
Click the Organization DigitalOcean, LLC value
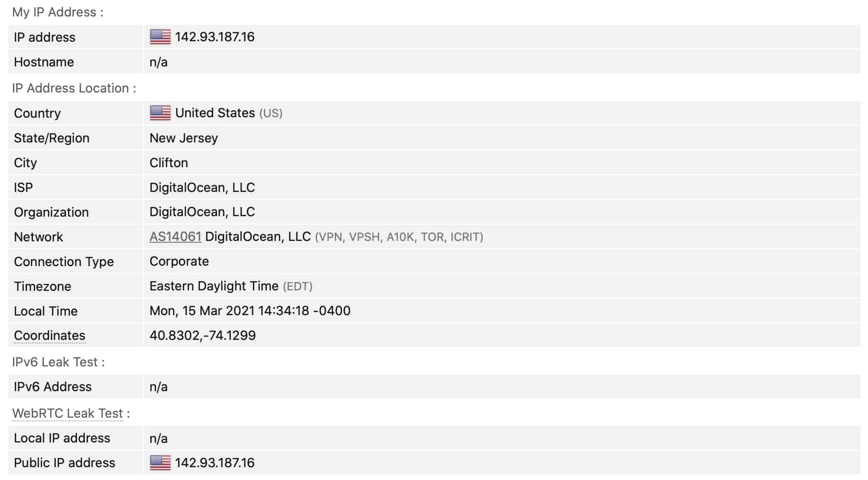(x=202, y=212)
